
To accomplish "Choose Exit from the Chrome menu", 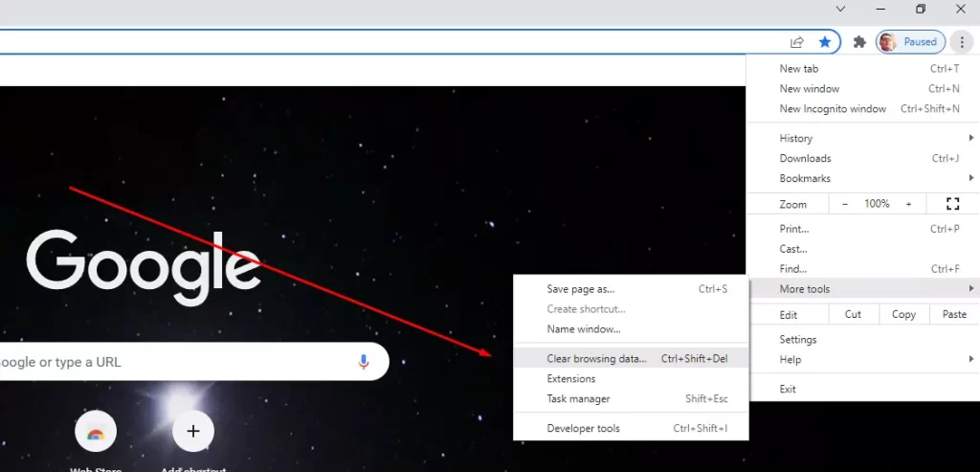I will tap(863, 389).
